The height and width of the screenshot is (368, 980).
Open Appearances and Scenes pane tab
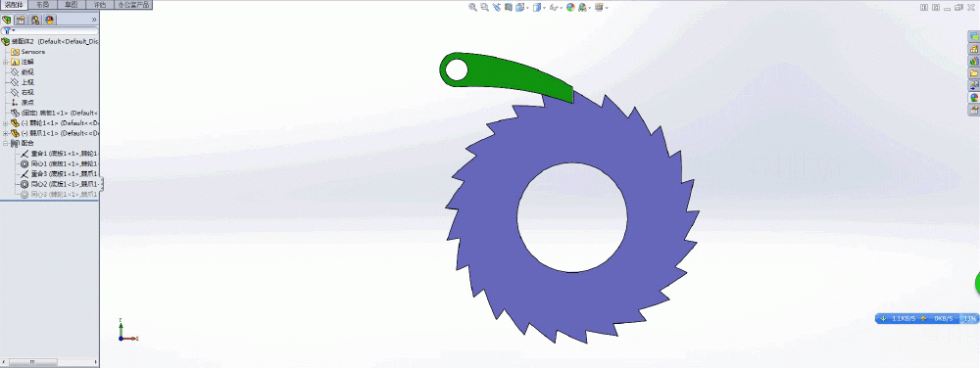pos(973,98)
